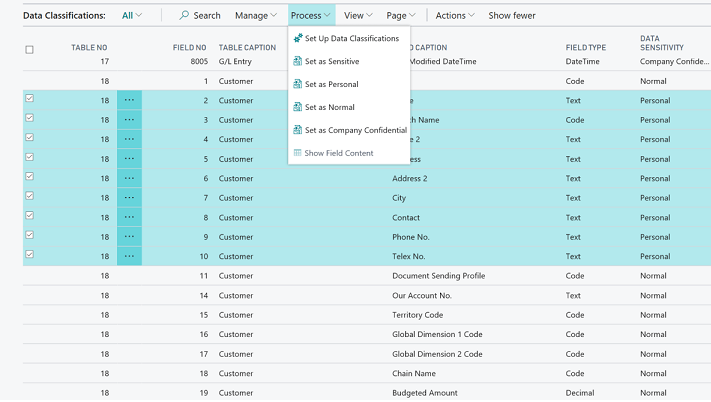Click the Phone No. field caption
711x402 pixels.
click(411, 237)
